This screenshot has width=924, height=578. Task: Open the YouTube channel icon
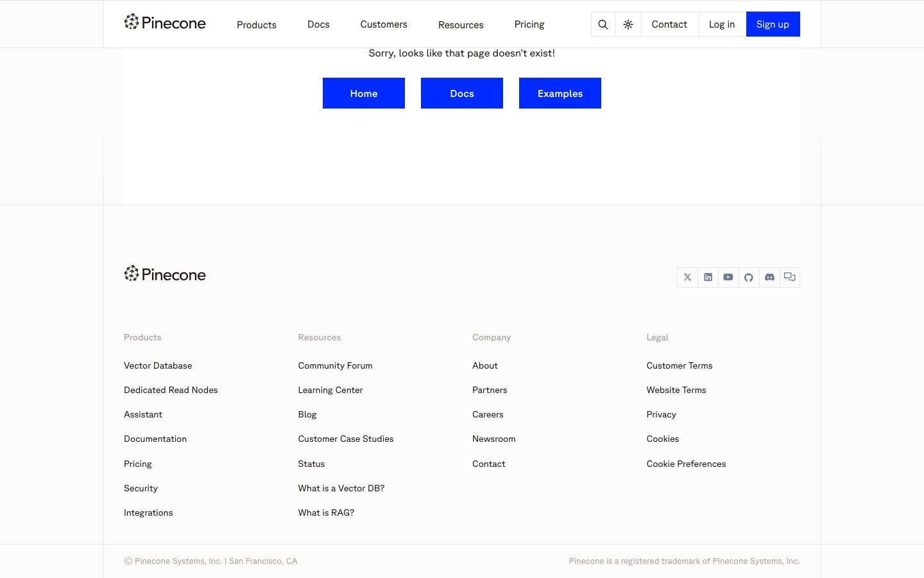(x=728, y=277)
